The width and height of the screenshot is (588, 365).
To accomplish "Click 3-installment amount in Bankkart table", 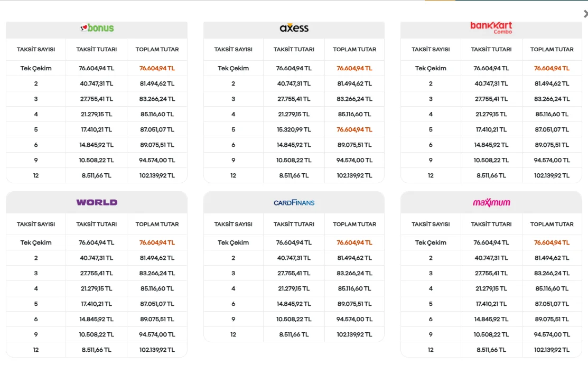I will [x=491, y=99].
